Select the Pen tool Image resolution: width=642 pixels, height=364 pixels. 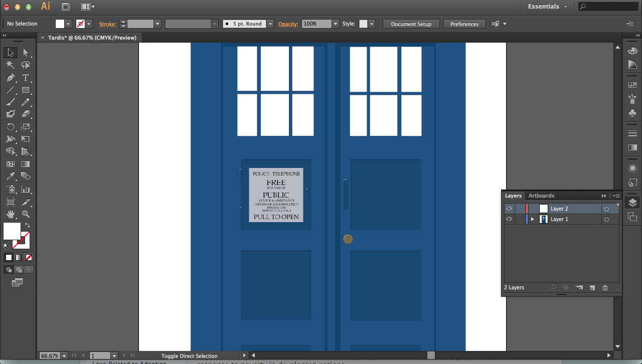pyautogui.click(x=11, y=78)
